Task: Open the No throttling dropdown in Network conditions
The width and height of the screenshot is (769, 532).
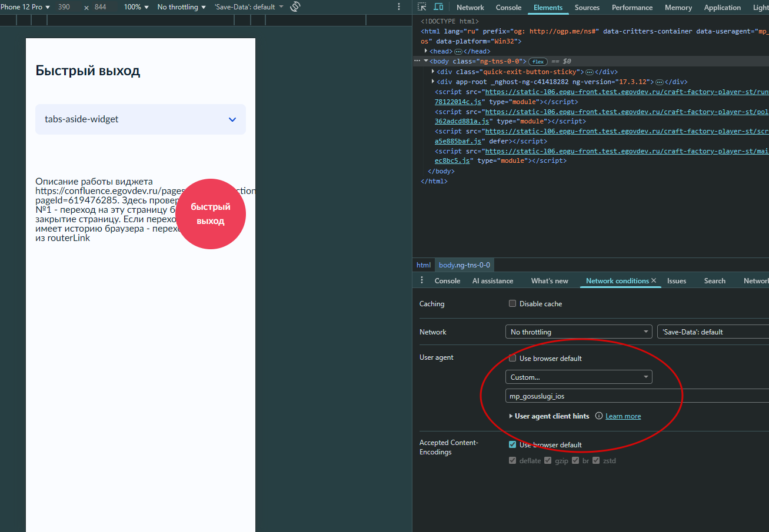Action: click(578, 332)
